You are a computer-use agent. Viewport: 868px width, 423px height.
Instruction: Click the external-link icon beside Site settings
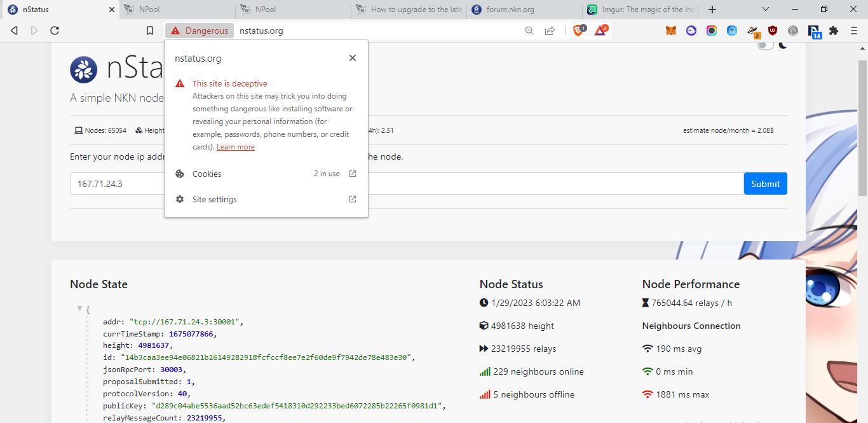tap(353, 199)
